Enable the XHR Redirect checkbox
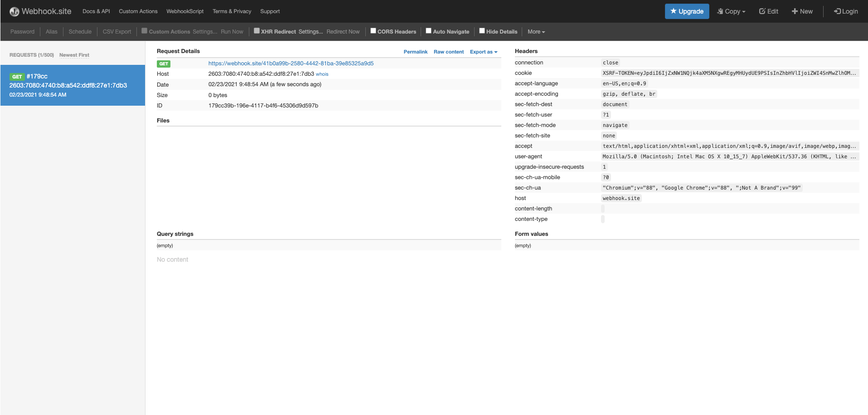 click(x=257, y=31)
